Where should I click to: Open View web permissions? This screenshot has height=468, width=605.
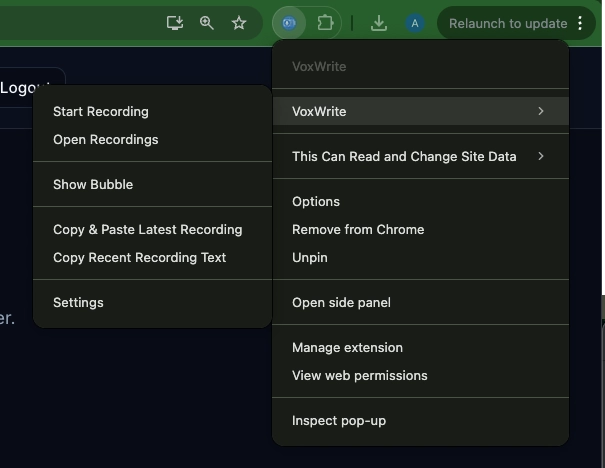tap(421, 376)
